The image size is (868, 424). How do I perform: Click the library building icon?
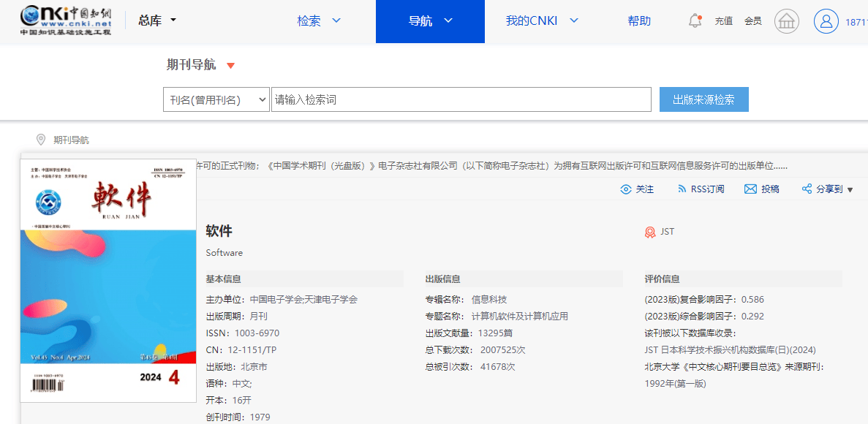pyautogui.click(x=786, y=22)
